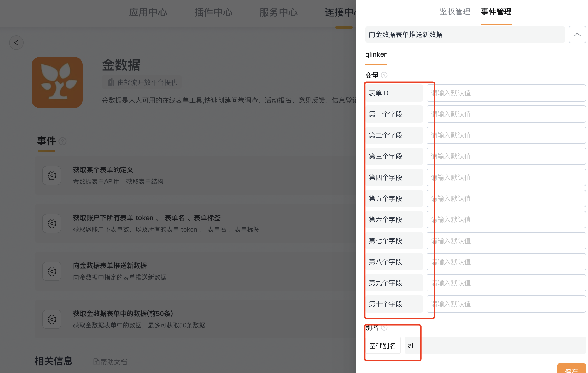The width and height of the screenshot is (588, 373).
Task: Click the 基础别名 box
Action: tap(383, 345)
